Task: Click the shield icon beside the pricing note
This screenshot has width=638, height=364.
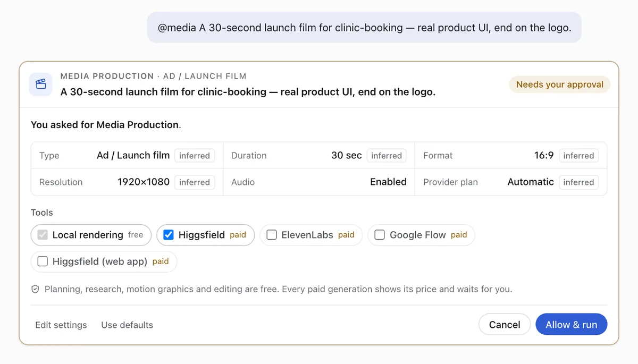Action: 36,290
